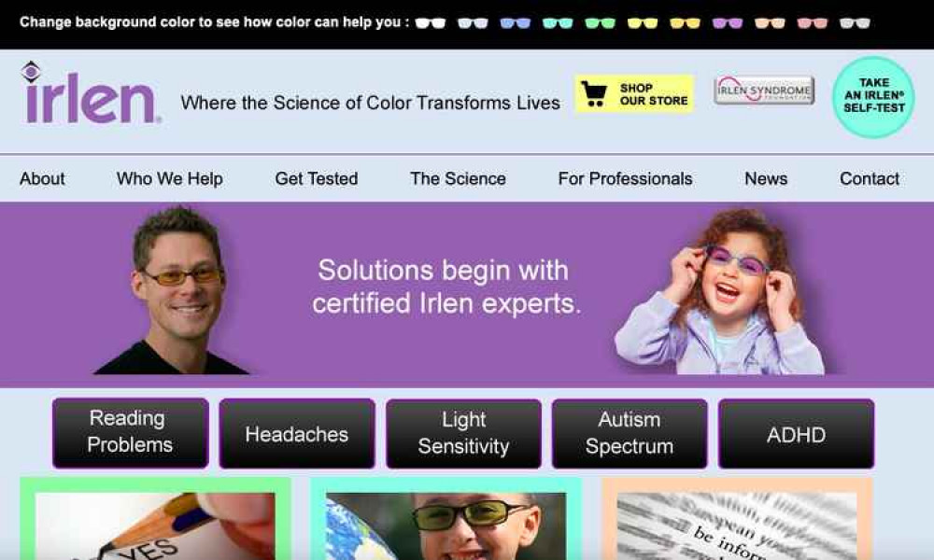
Task: Pick the turquoise glasses background option
Action: [x=558, y=23]
